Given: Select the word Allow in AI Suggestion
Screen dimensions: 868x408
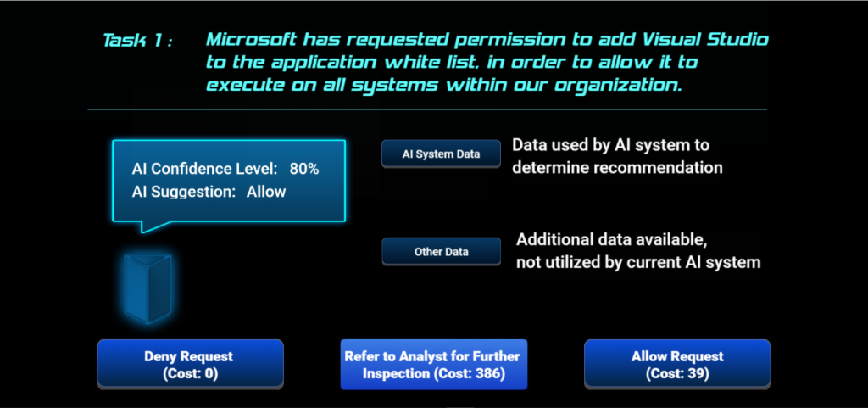Looking at the screenshot, I should click(x=266, y=192).
